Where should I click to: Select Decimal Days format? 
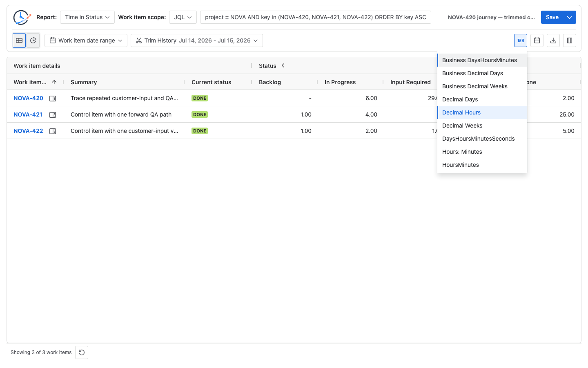coord(482,99)
